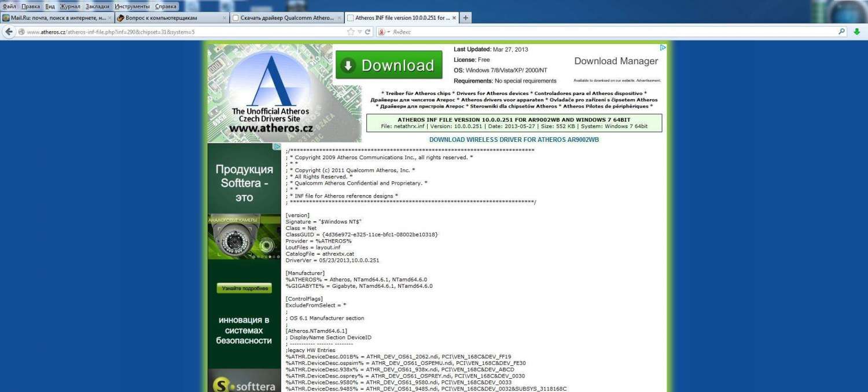868x392 pixels.
Task: Switch to the Mail.Ru tab
Action: pyautogui.click(x=57, y=18)
